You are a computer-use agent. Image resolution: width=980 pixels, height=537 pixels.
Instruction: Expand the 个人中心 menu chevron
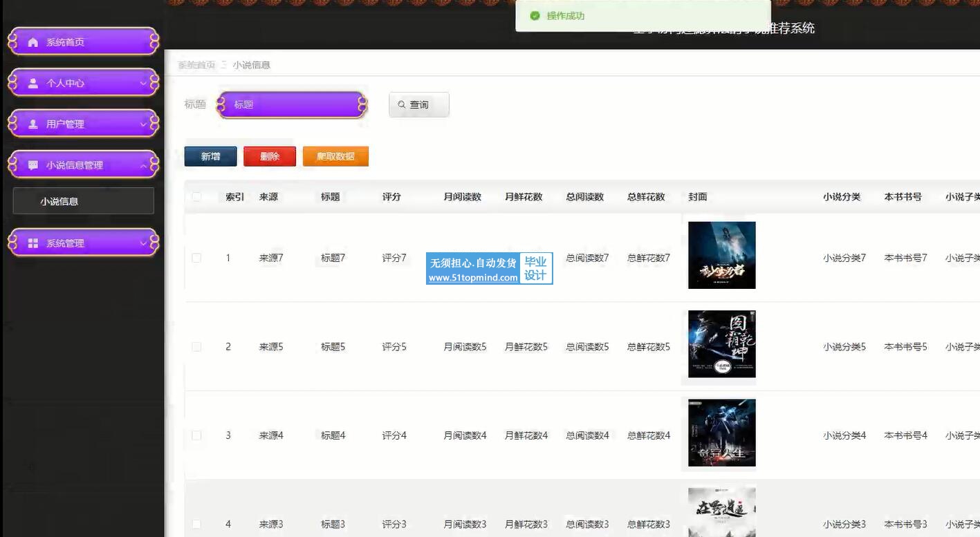143,83
